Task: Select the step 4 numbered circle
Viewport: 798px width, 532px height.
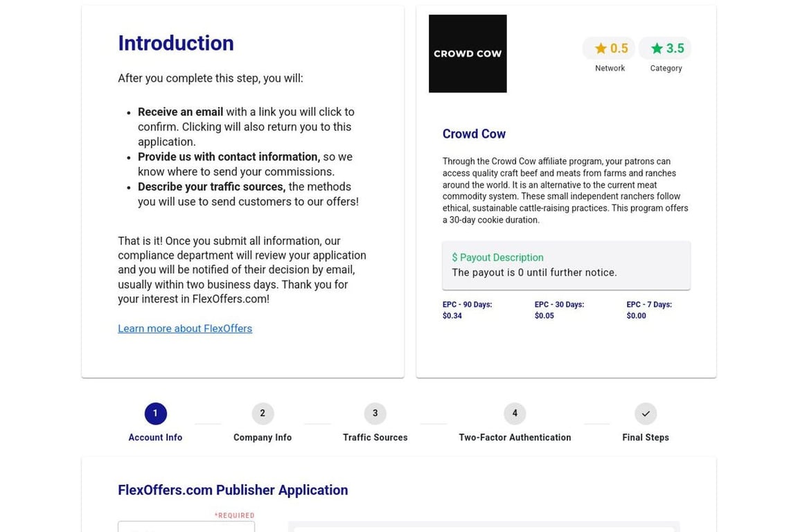Action: point(515,414)
